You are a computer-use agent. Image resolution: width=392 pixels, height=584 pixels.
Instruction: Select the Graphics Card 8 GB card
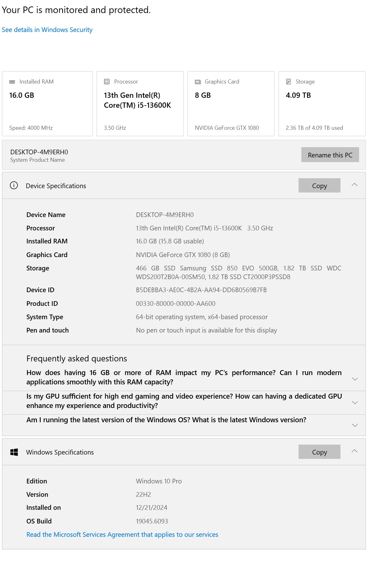[231, 104]
